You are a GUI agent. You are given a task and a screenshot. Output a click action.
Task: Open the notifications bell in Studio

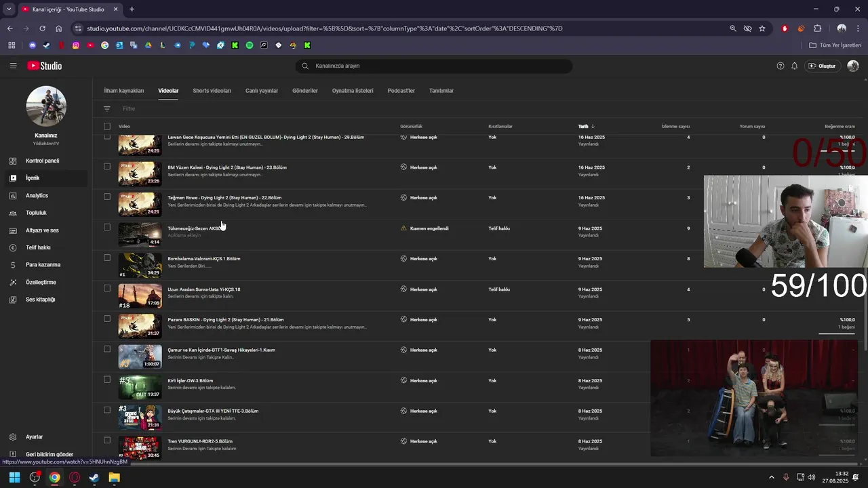(x=795, y=66)
